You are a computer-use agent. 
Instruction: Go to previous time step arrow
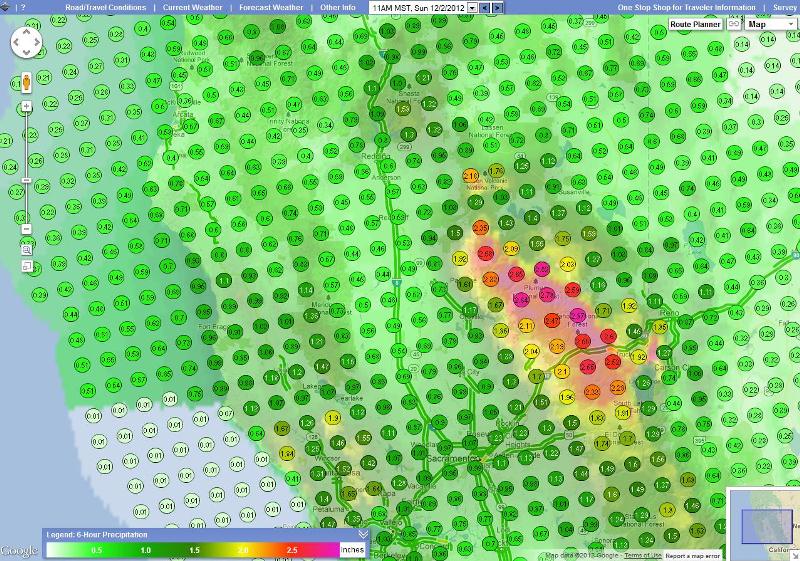[485, 8]
